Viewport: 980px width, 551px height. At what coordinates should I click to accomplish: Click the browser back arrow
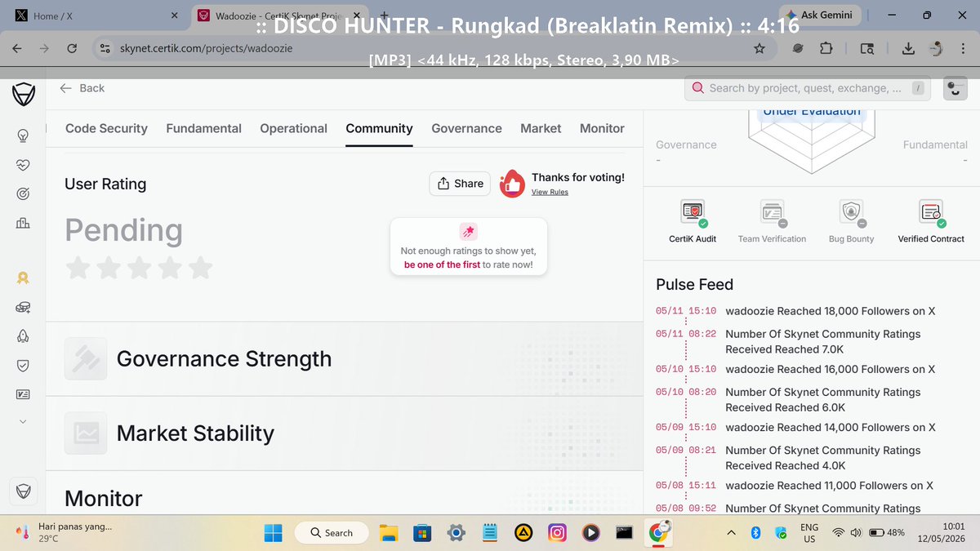(17, 48)
